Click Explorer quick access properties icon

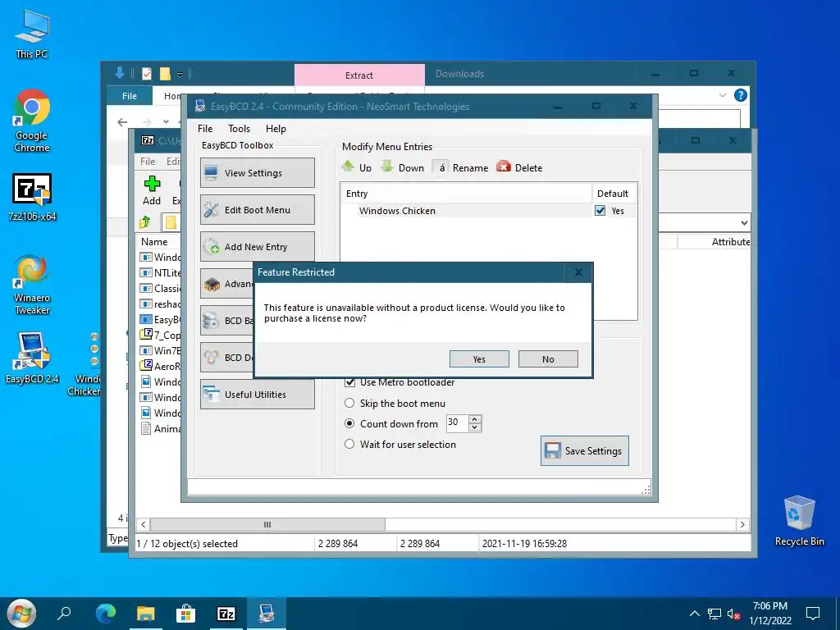pyautogui.click(x=146, y=74)
